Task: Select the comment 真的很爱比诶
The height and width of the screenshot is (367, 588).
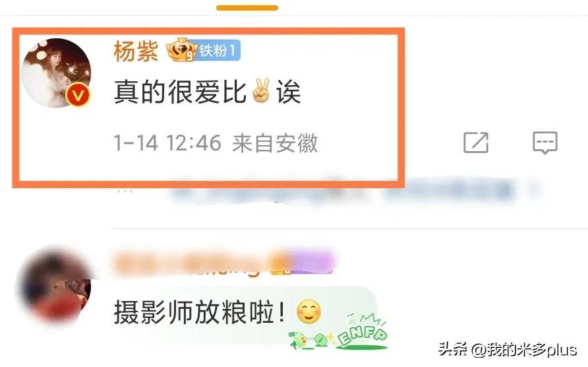Action: [208, 91]
